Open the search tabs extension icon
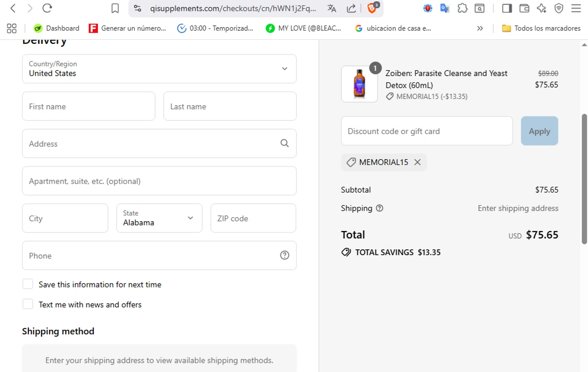This screenshot has width=588, height=372. [x=479, y=8]
